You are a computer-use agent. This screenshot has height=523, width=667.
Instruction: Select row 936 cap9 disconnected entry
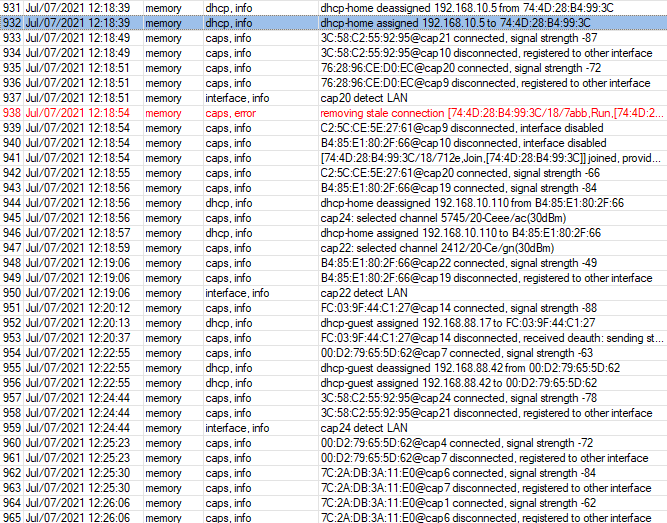[x=334, y=83]
